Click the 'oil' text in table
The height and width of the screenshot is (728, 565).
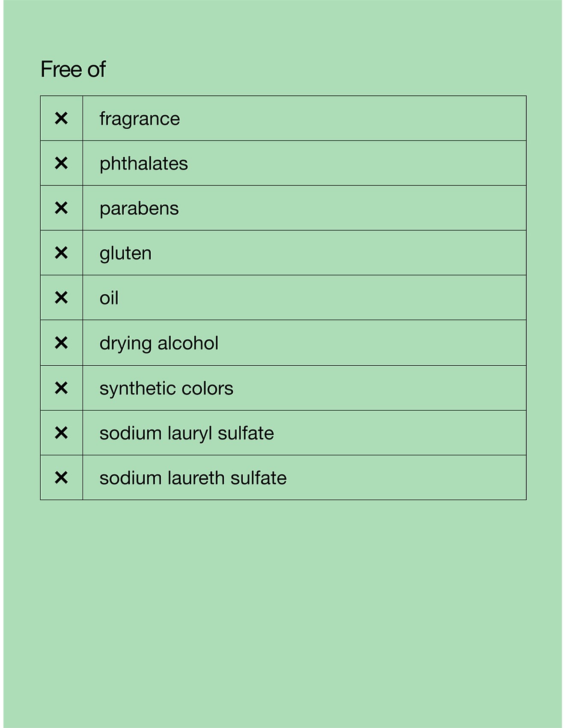point(109,298)
